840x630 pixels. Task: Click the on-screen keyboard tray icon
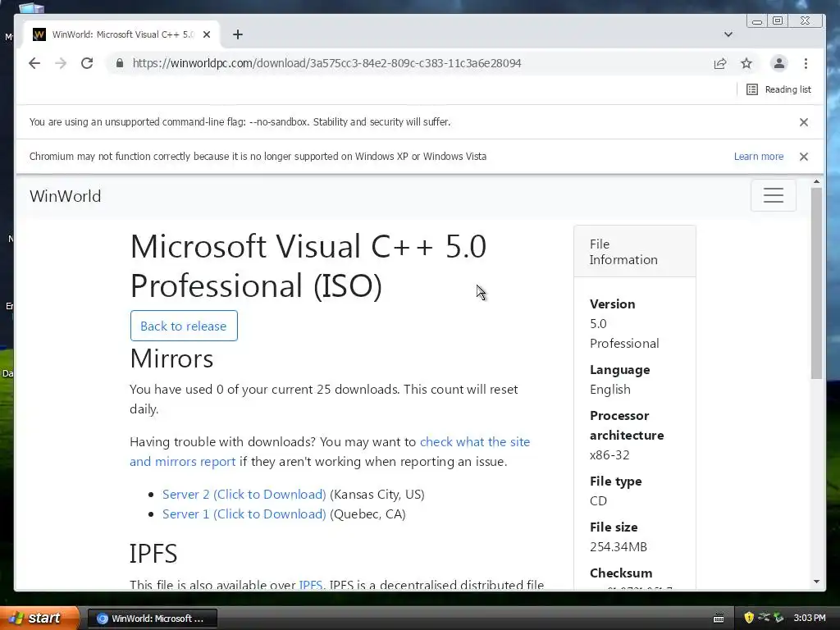(719, 619)
